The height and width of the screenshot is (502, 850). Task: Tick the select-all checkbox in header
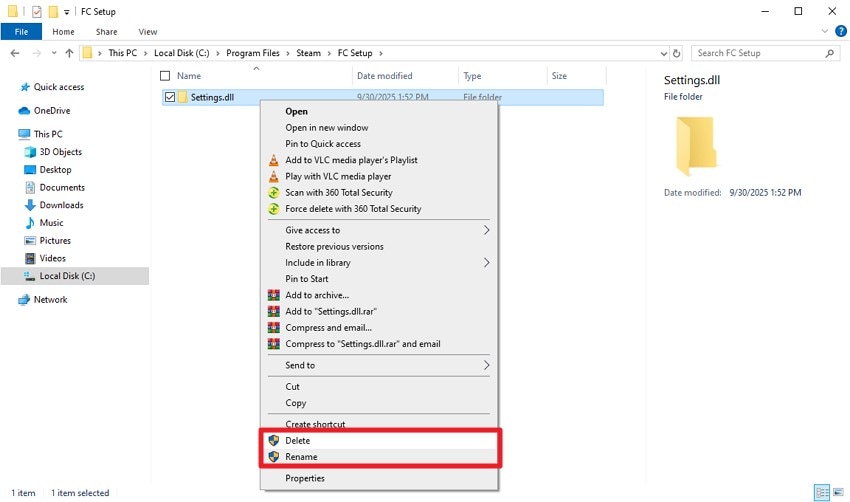[165, 76]
